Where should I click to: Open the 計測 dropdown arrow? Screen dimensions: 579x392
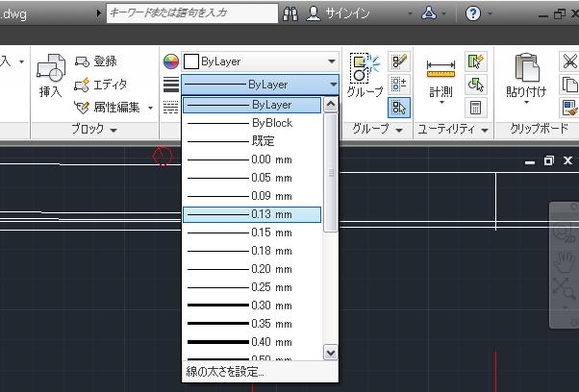441,102
